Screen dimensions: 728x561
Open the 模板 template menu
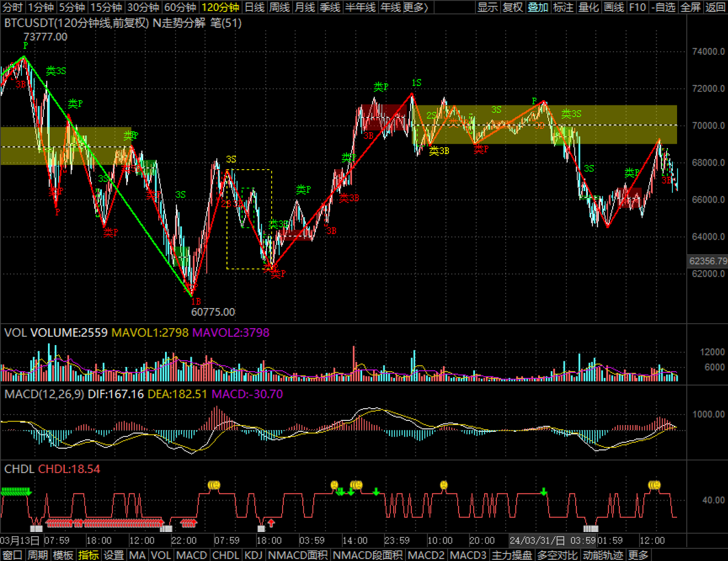[63, 555]
